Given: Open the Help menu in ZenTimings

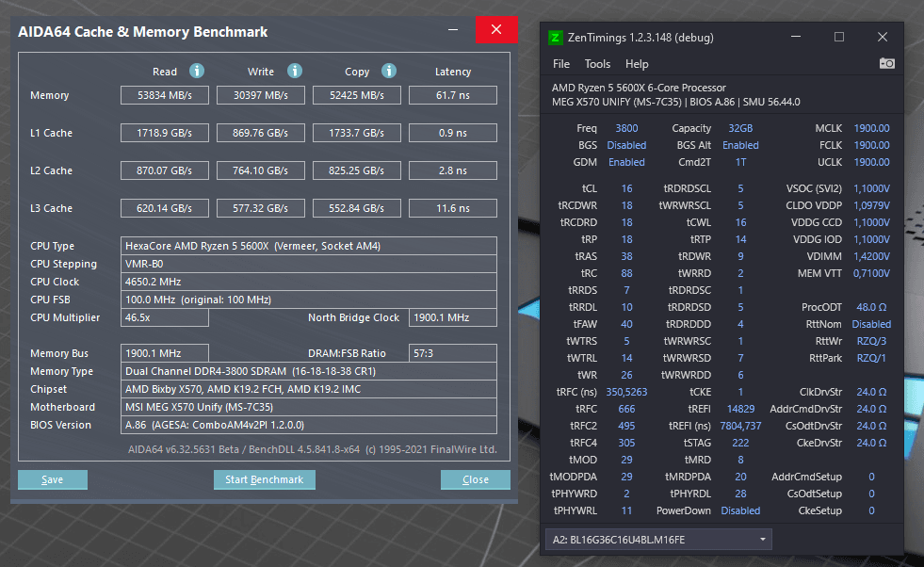Looking at the screenshot, I should point(637,64).
